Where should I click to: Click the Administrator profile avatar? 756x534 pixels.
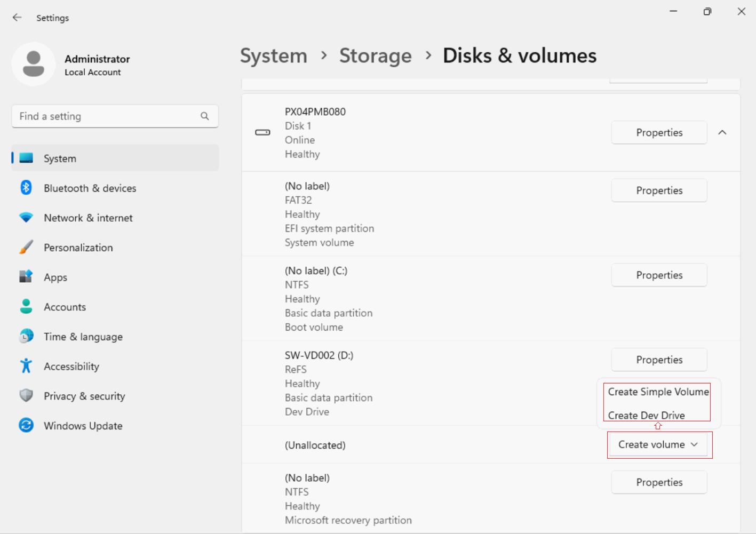tap(34, 64)
